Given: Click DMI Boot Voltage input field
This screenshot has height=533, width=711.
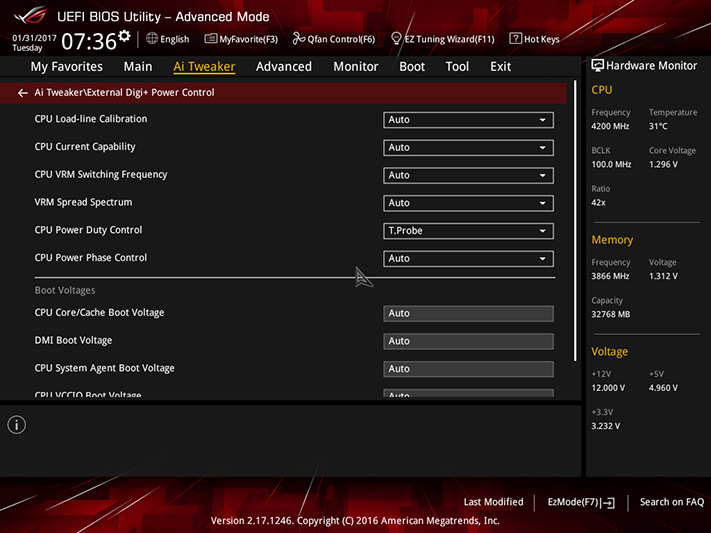Looking at the screenshot, I should [x=468, y=341].
